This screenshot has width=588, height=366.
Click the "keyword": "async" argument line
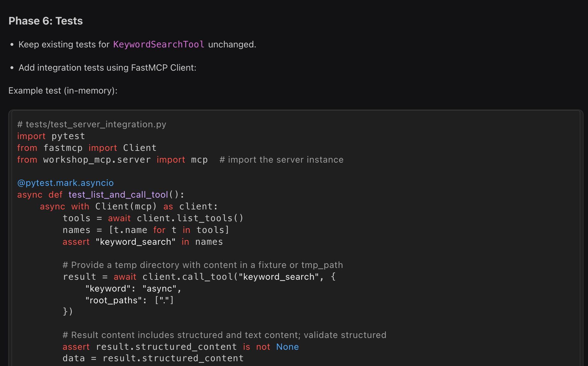coord(133,289)
